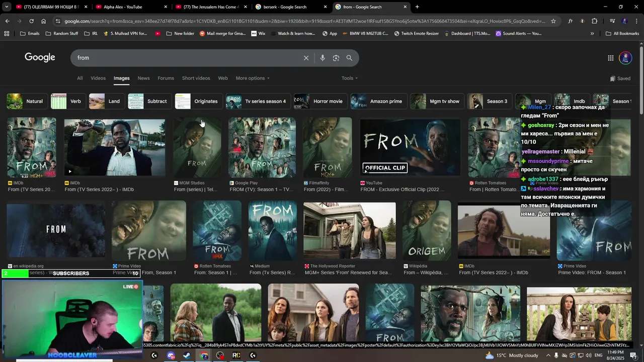Select the Web search tab

tap(223, 78)
